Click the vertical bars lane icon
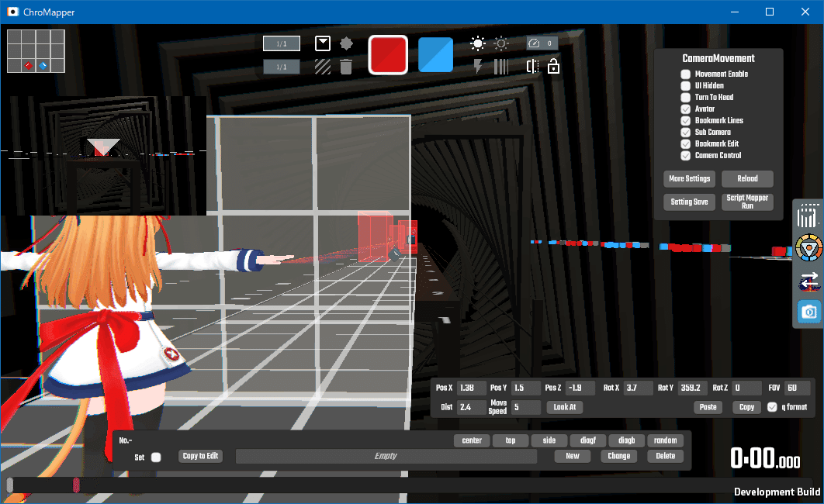The image size is (824, 504). (501, 67)
